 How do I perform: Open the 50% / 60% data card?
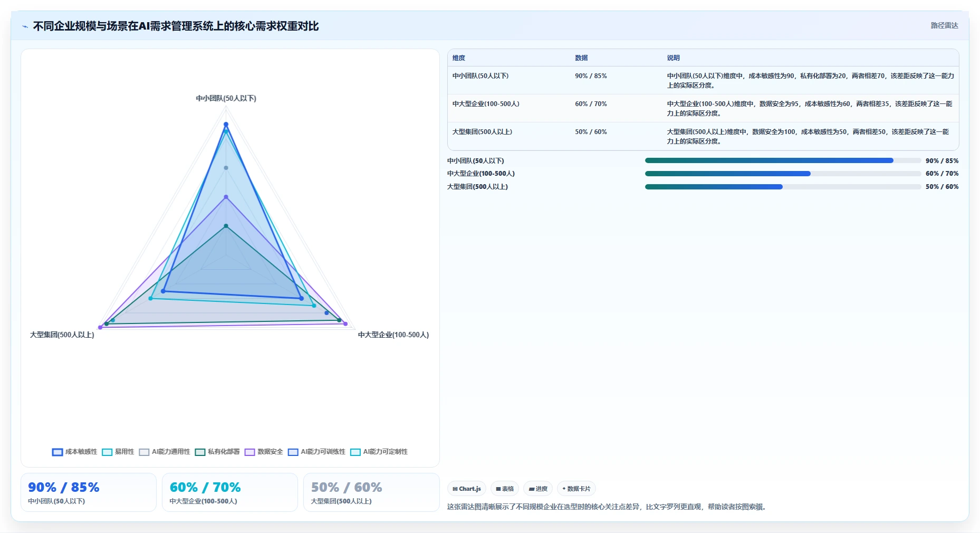pos(371,492)
